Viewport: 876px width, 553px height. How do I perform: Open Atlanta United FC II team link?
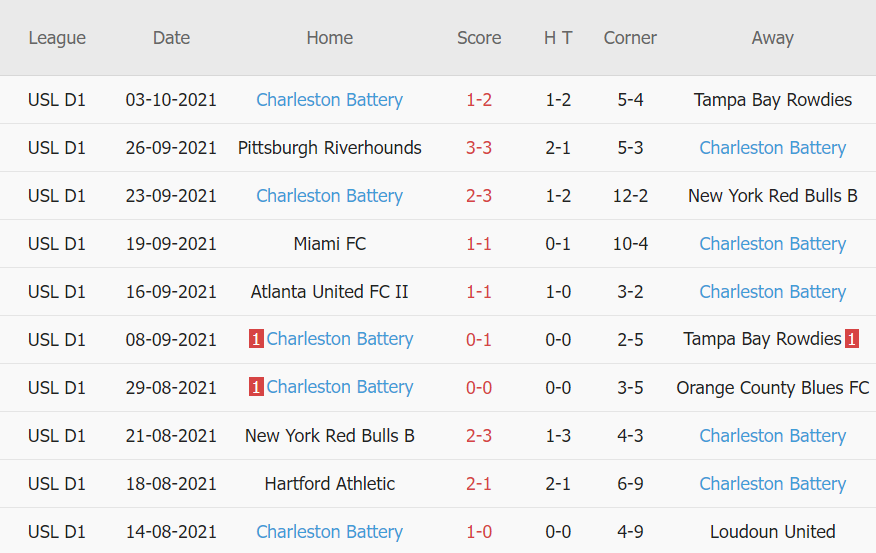coord(330,292)
